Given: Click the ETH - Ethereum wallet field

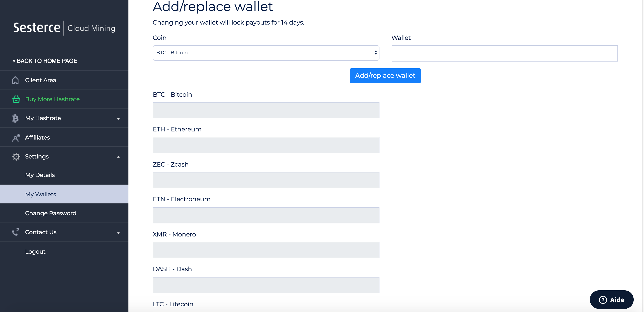Looking at the screenshot, I should (266, 145).
